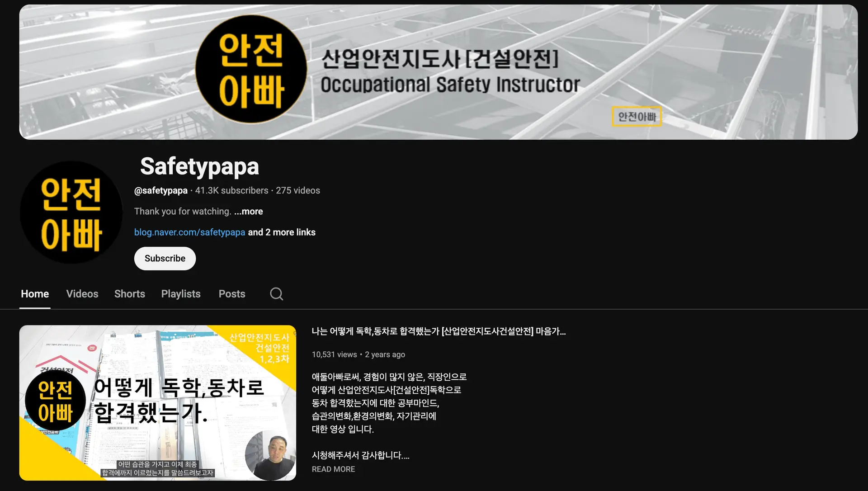Open the blog.naver.com/safetypapa link

[189, 232]
